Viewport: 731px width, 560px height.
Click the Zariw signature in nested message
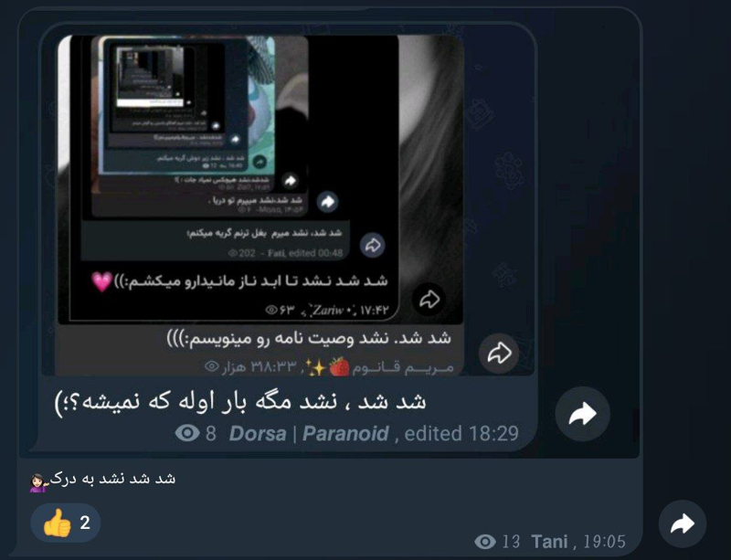coord(329,311)
